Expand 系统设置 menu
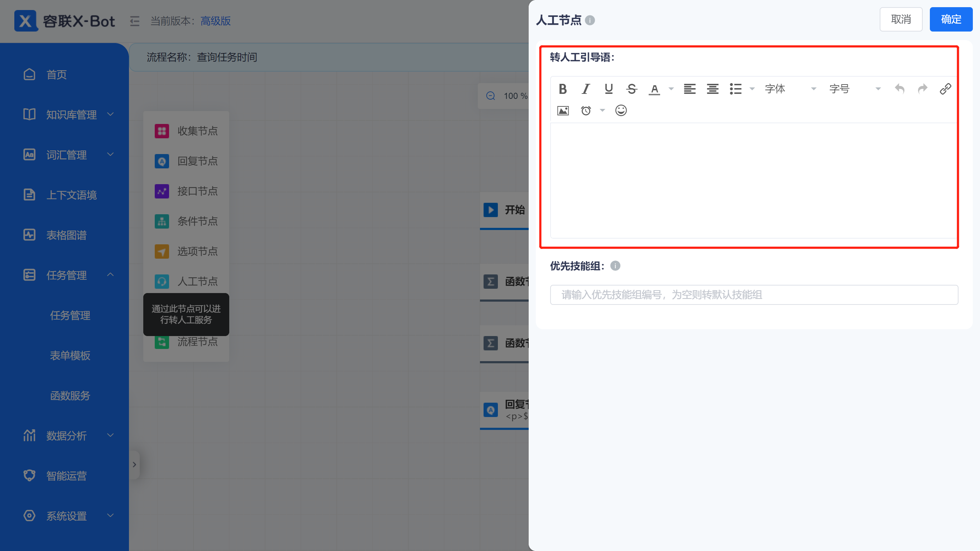Image resolution: width=980 pixels, height=551 pixels. (65, 516)
